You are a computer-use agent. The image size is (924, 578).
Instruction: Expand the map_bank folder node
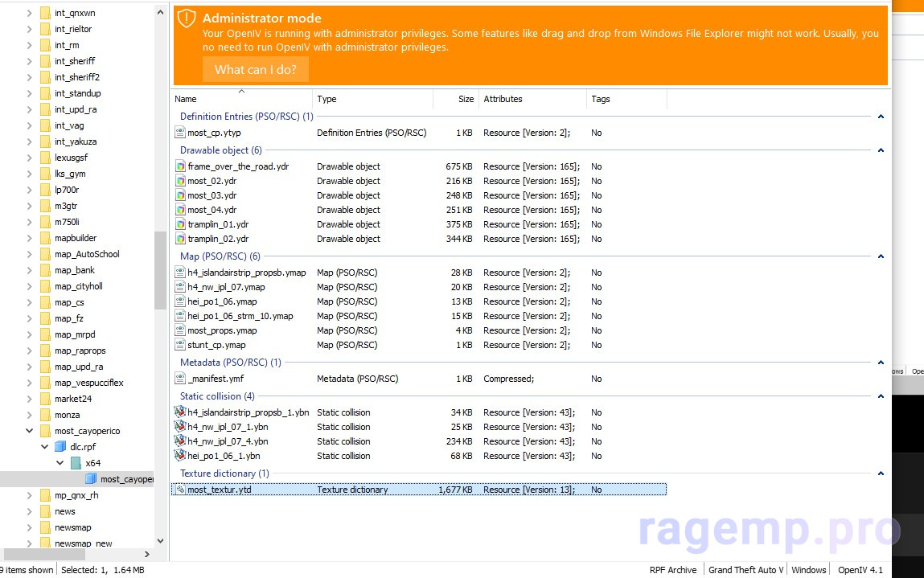click(x=29, y=270)
